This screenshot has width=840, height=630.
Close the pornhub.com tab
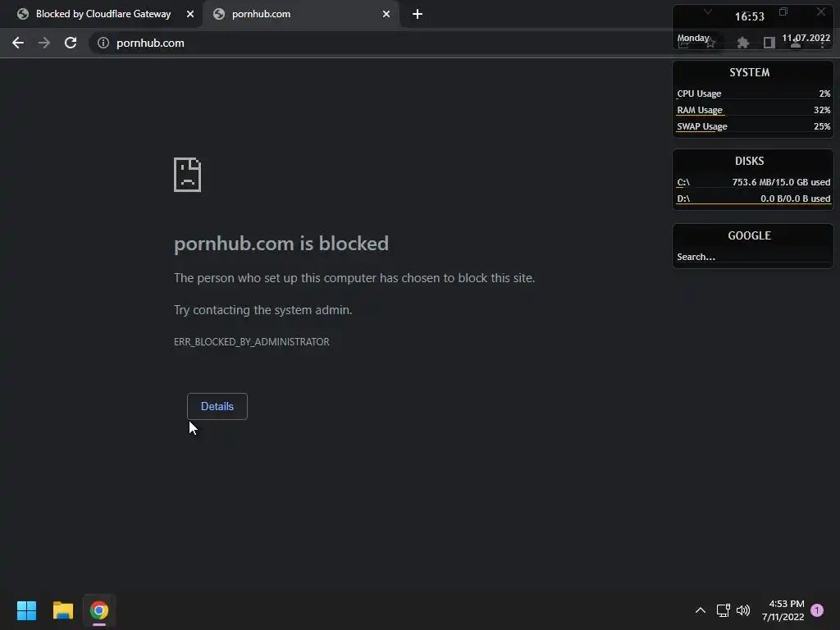(386, 14)
